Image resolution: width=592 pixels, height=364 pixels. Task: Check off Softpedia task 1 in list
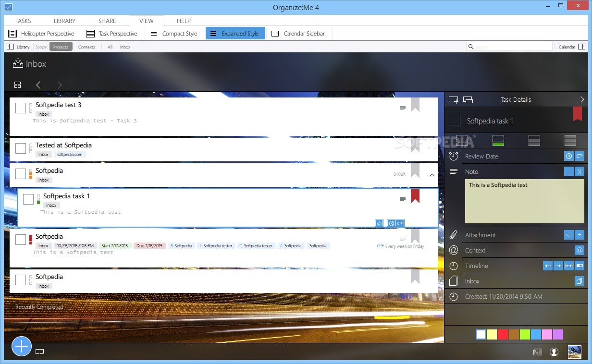(28, 199)
